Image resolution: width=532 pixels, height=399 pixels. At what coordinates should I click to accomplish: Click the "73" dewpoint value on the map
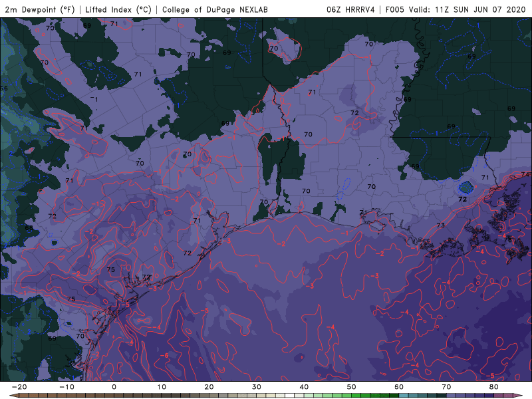coord(440,225)
